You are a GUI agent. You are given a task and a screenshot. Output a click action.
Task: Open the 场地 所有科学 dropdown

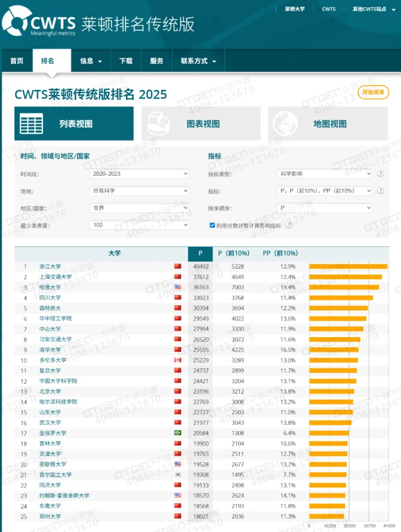click(139, 191)
